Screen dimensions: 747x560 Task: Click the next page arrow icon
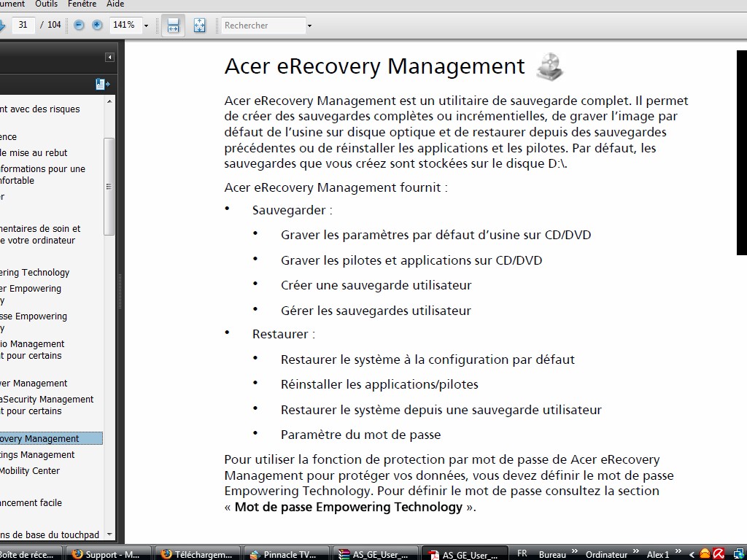coord(2,26)
